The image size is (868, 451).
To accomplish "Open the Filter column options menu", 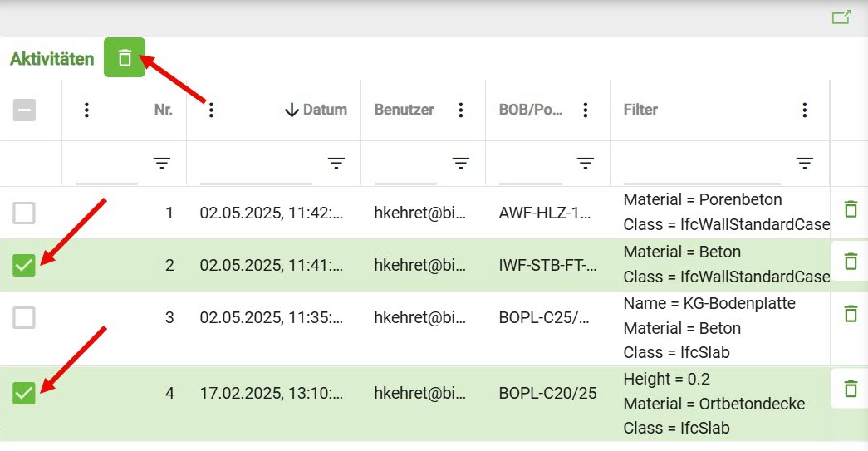I will point(804,110).
